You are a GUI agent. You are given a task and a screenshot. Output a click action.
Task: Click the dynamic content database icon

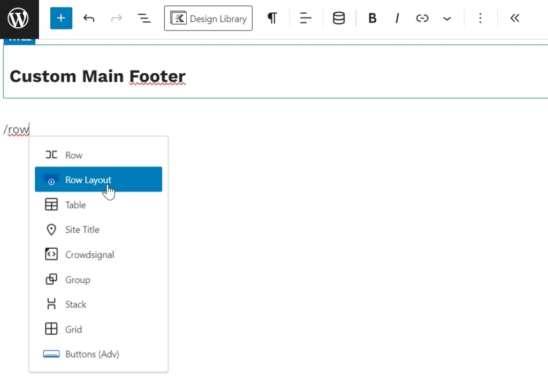[x=339, y=19]
